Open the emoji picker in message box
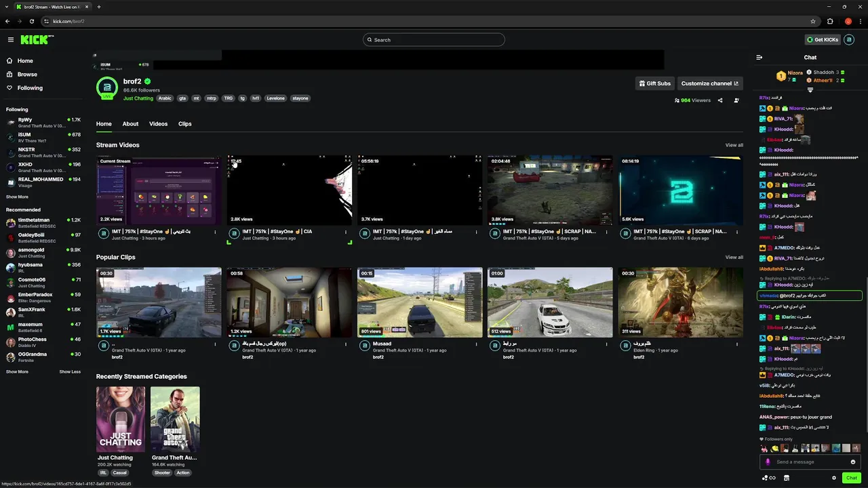The height and width of the screenshot is (488, 868). (x=853, y=462)
